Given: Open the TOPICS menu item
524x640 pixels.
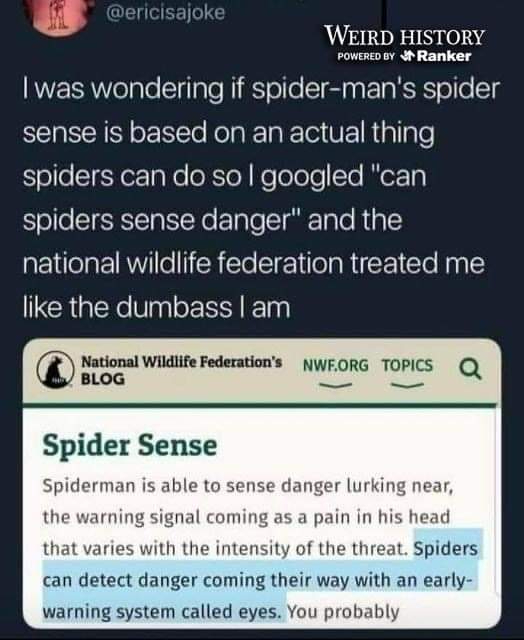Looking at the screenshot, I should click(x=407, y=365).
